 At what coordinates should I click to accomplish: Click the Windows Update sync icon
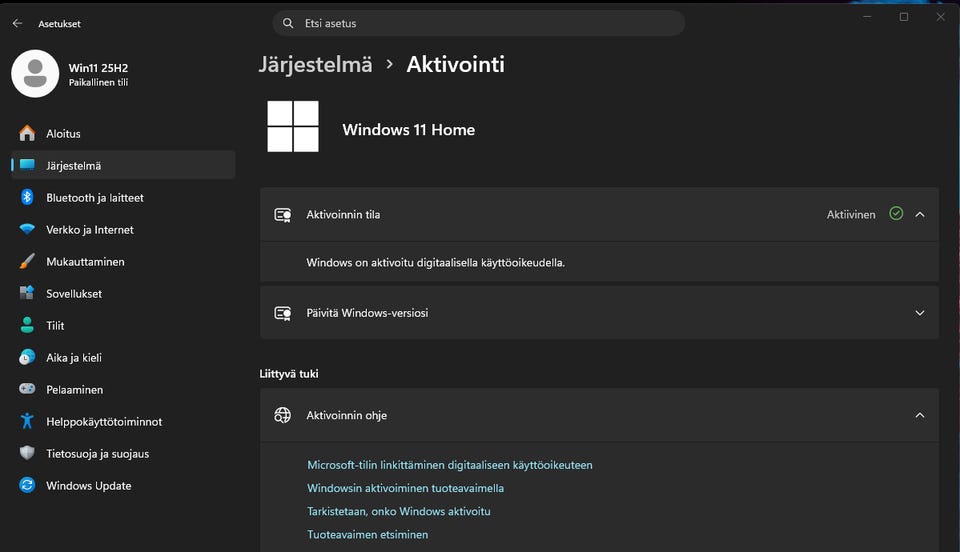coord(27,485)
